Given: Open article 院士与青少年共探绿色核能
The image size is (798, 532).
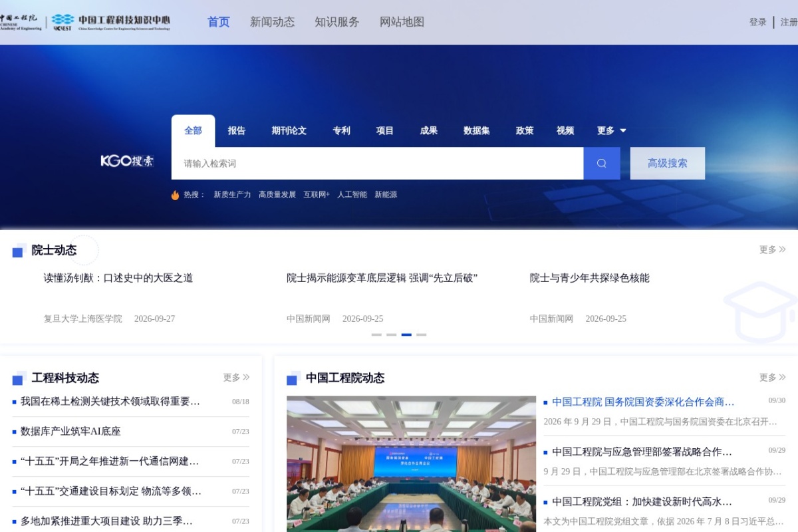Looking at the screenshot, I should point(590,278).
